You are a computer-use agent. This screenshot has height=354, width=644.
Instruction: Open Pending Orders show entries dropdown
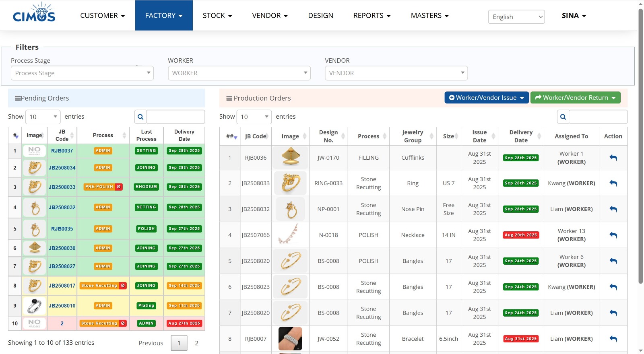click(x=43, y=117)
